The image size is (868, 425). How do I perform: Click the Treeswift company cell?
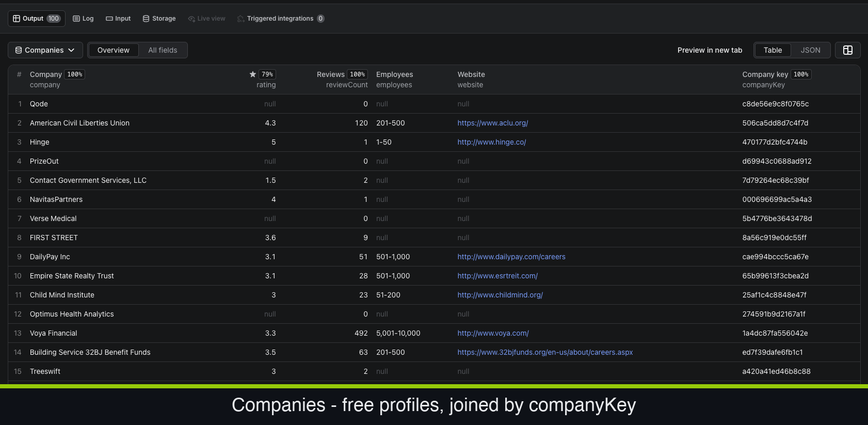45,371
